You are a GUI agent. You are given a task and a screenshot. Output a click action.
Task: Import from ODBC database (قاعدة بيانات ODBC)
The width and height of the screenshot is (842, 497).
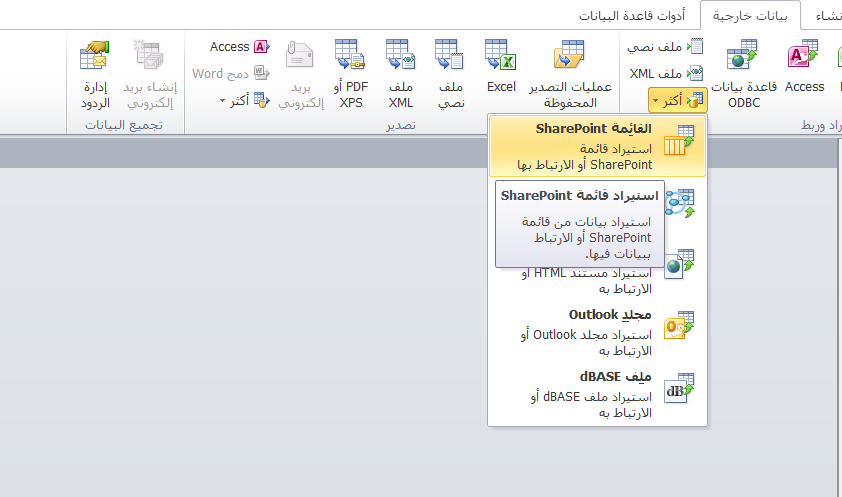click(744, 74)
